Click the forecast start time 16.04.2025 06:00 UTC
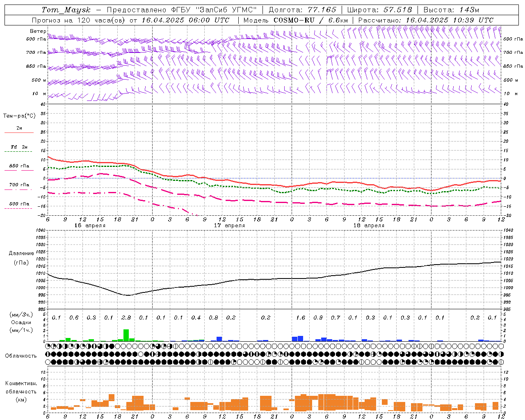 coord(185,20)
